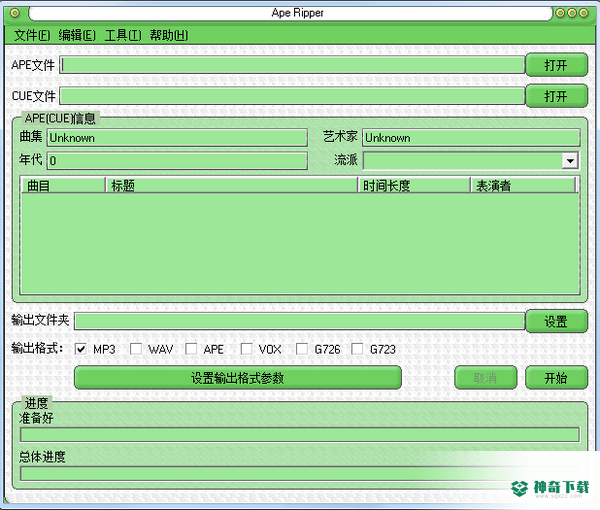Viewport: 600px width, 510px height.
Task: Click the middle round button in title bar right
Action: tap(572, 13)
